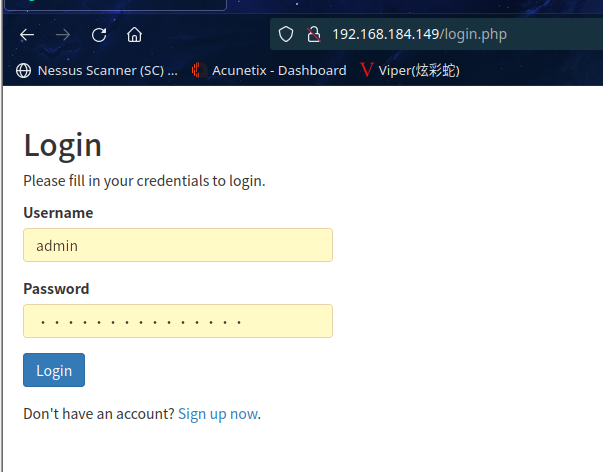Image resolution: width=603 pixels, height=472 pixels.
Task: Click the insecure connection padlock icon
Action: [313, 35]
